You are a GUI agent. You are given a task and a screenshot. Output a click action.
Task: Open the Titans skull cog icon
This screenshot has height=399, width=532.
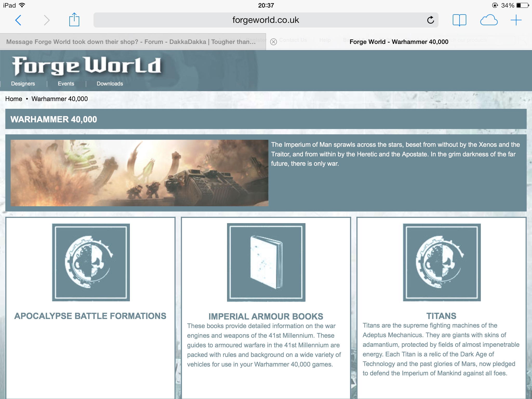[442, 262]
